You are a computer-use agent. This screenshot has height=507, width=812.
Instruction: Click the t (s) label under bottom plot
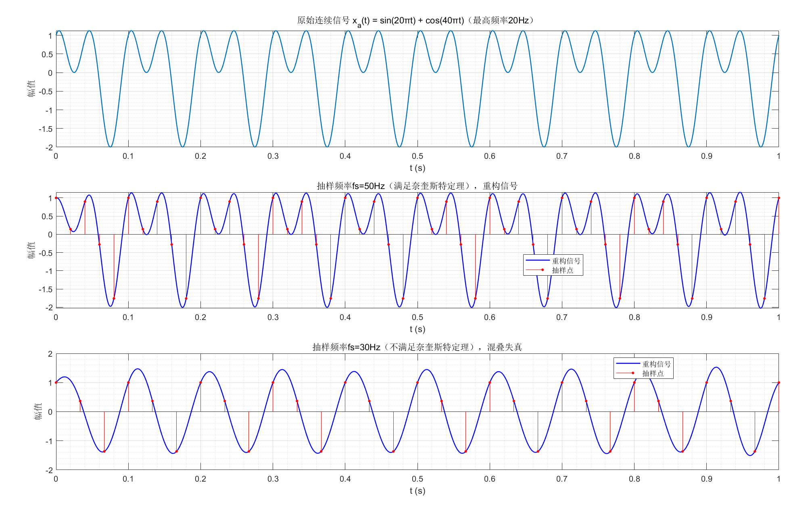click(x=417, y=490)
